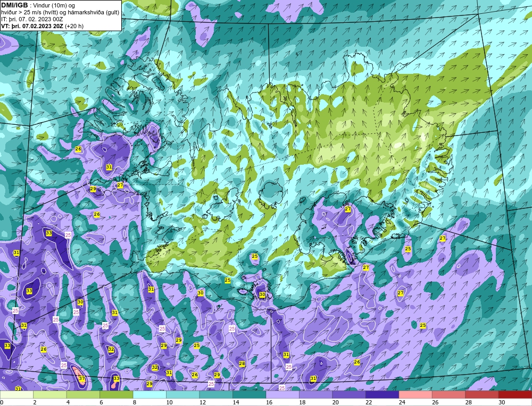532x406 pixels.
Task: Click the legend scale number "0"
Action: click(2, 402)
